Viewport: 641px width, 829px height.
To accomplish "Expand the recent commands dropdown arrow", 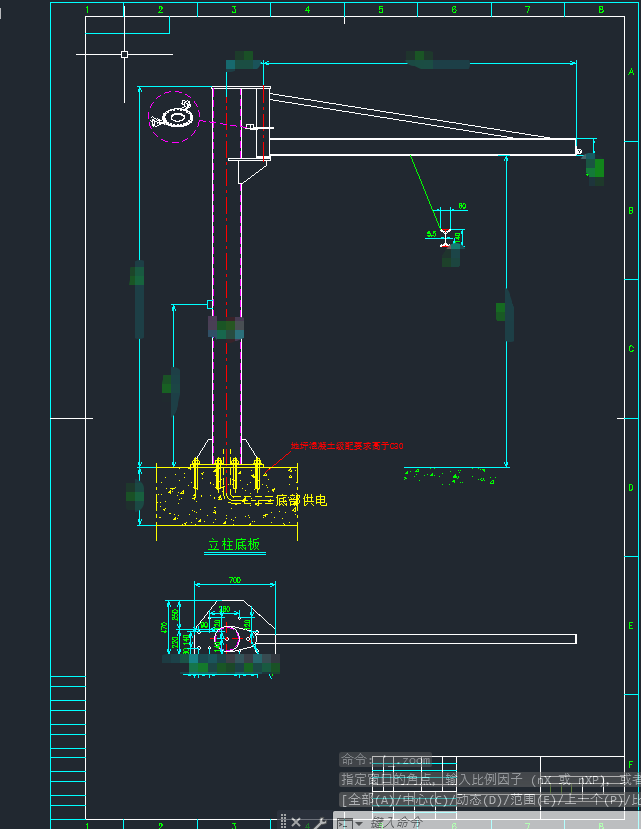I will click(359, 824).
